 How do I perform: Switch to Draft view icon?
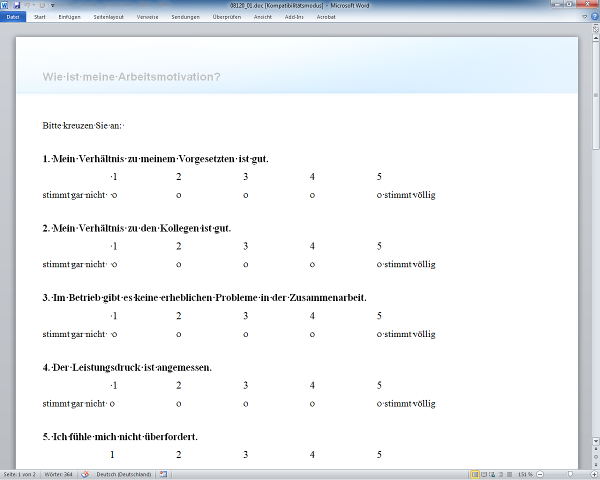(x=508, y=474)
